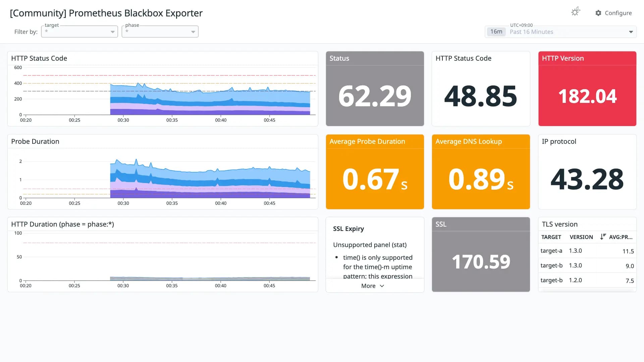
Task: Toggle the light/dark theme icon
Action: coord(576,12)
